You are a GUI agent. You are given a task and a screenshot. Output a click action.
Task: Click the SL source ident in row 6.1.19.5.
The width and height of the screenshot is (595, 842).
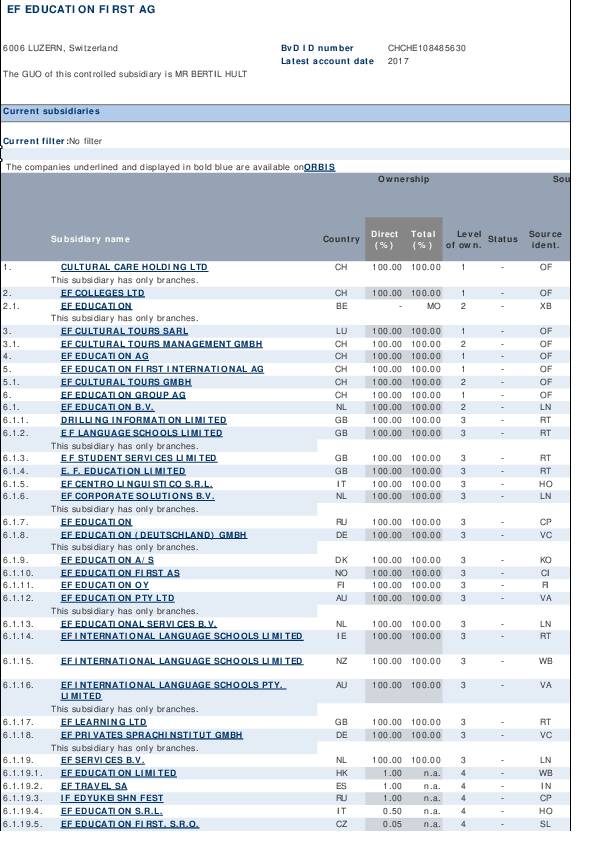click(x=546, y=824)
